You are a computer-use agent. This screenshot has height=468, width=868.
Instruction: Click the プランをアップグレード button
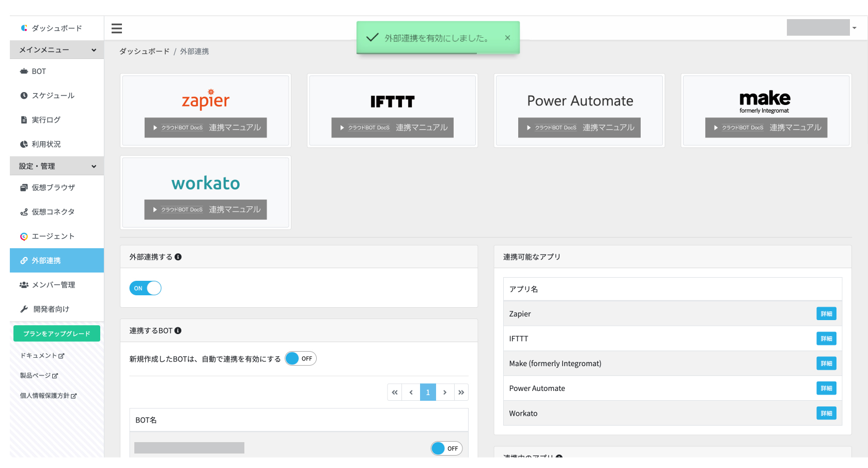tap(57, 334)
